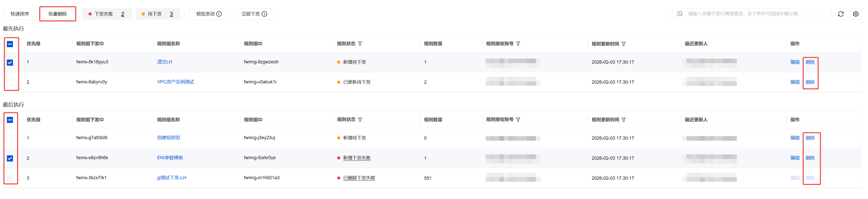The image size is (868, 199).
Task: Open the settings gear icon
Action: (x=856, y=14)
